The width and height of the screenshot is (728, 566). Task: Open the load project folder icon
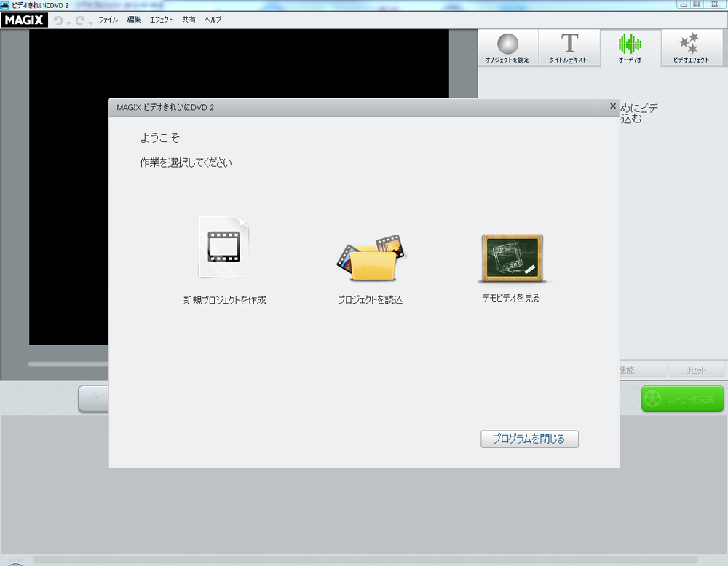coord(371,258)
